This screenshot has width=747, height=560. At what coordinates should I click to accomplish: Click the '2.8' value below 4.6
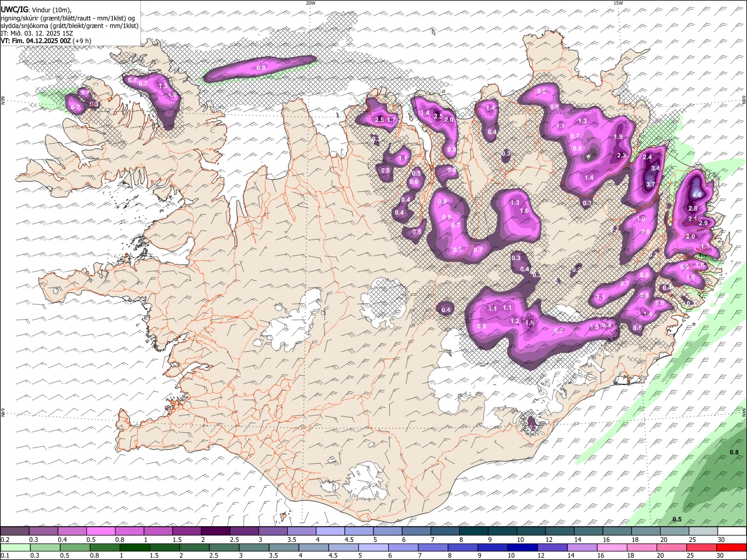(x=693, y=208)
